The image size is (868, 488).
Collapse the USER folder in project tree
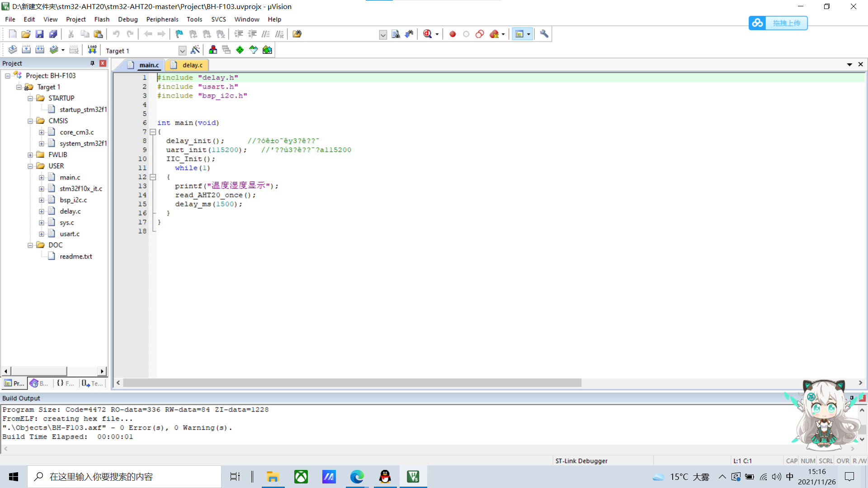tap(30, 166)
